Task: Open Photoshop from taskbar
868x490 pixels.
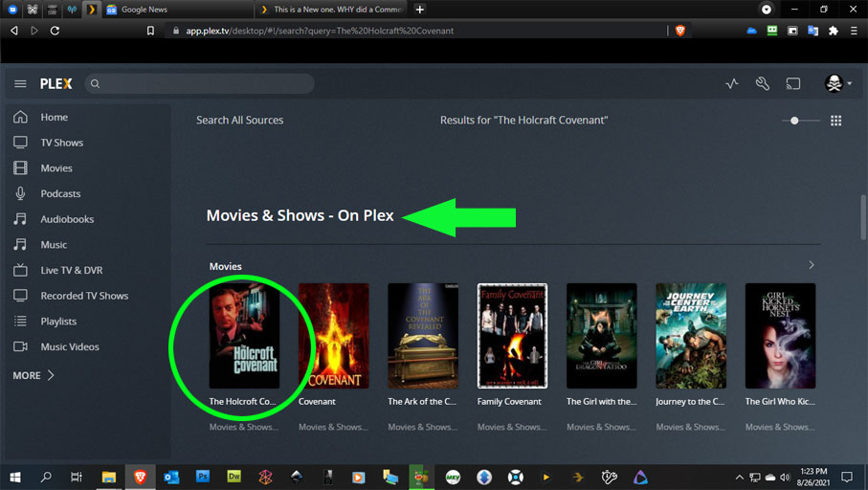Action: tap(203, 477)
